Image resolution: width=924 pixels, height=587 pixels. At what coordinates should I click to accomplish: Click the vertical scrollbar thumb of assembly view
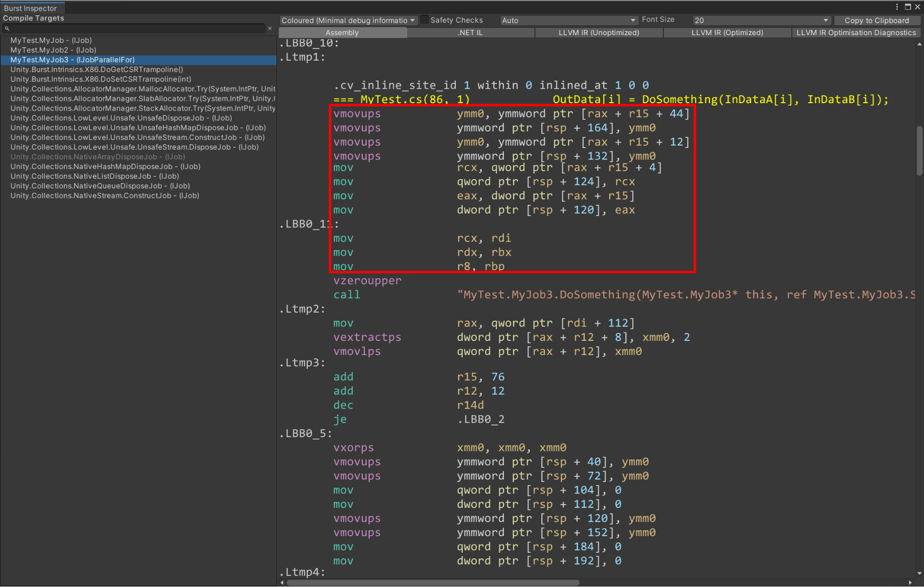pos(919,151)
